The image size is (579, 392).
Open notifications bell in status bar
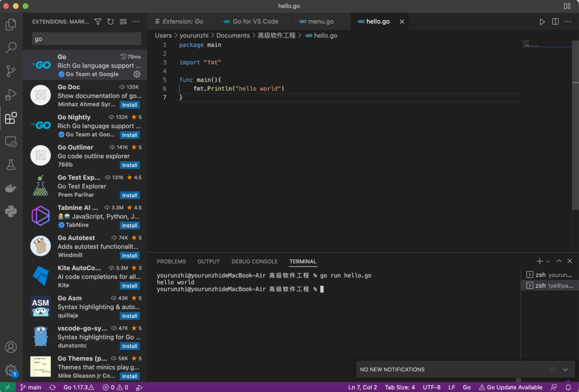click(568, 387)
